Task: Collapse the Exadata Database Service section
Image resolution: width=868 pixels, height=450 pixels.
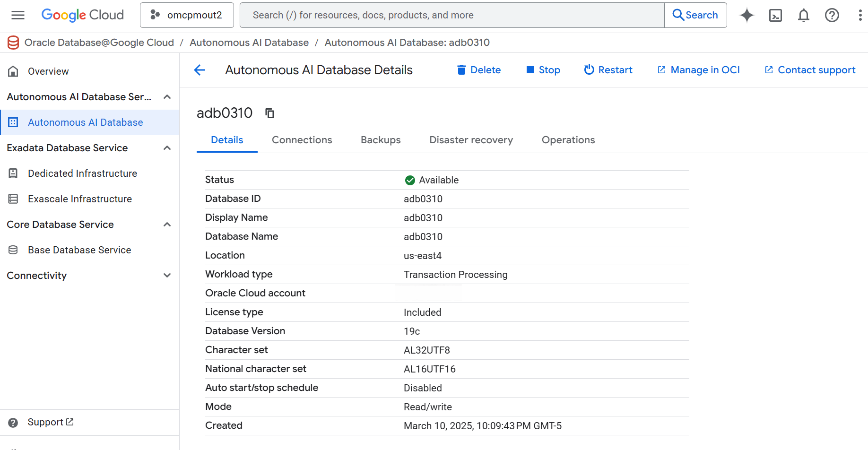Action: coord(167,147)
